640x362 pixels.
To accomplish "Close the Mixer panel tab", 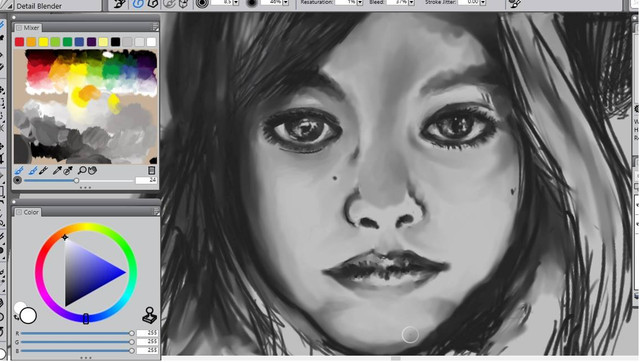I will point(19,28).
